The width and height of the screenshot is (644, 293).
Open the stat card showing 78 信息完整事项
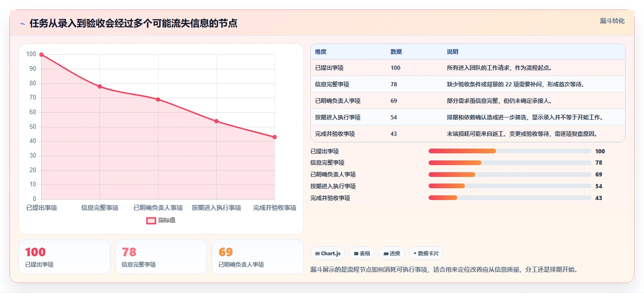(x=161, y=257)
